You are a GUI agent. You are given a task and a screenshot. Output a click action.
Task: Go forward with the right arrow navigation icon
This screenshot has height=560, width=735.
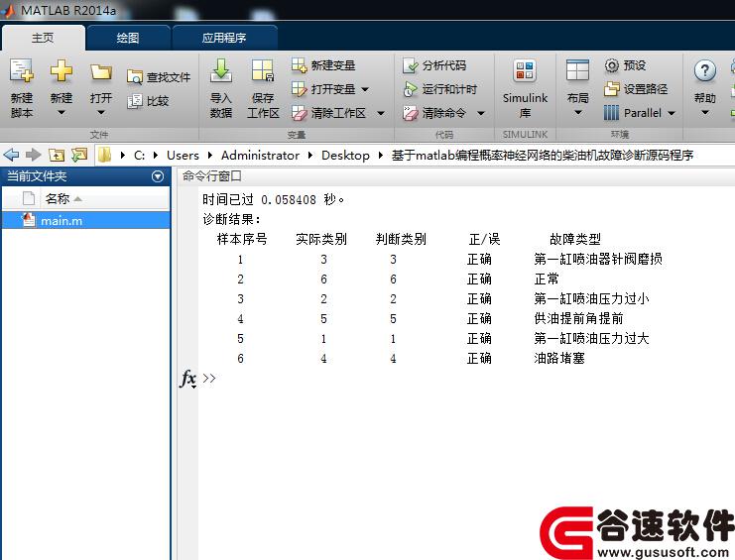34,155
